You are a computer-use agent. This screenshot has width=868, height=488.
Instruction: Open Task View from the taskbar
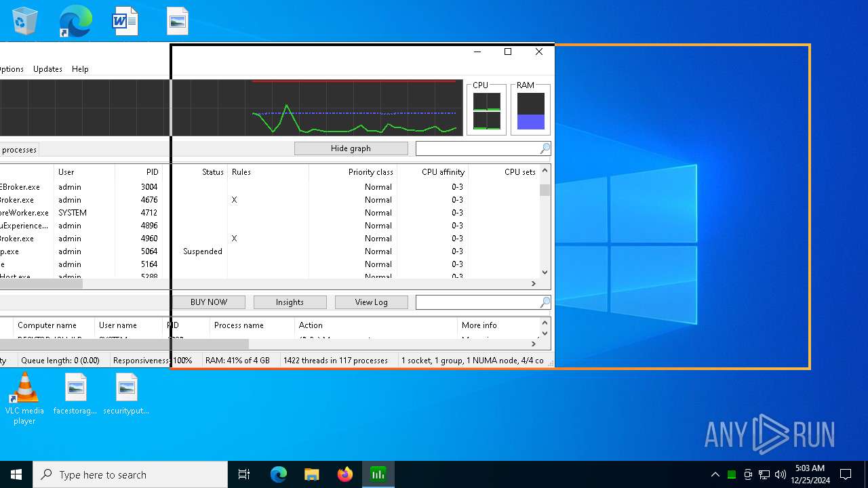tap(244, 474)
